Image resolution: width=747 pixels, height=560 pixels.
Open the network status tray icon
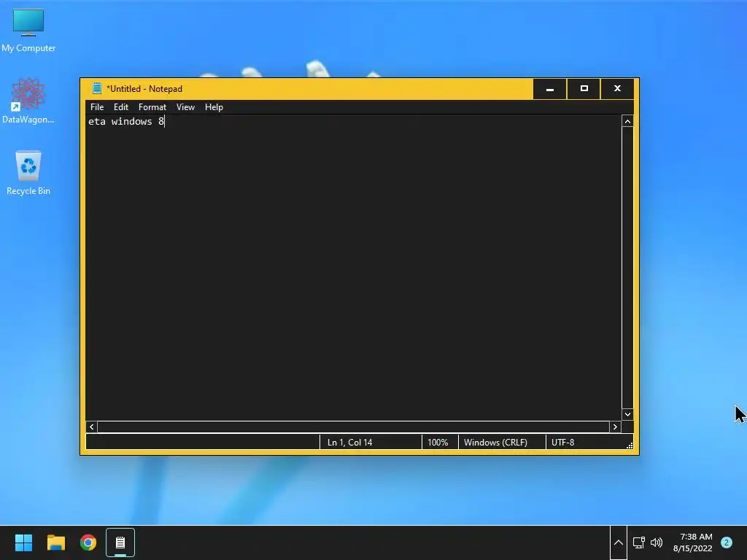[638, 542]
